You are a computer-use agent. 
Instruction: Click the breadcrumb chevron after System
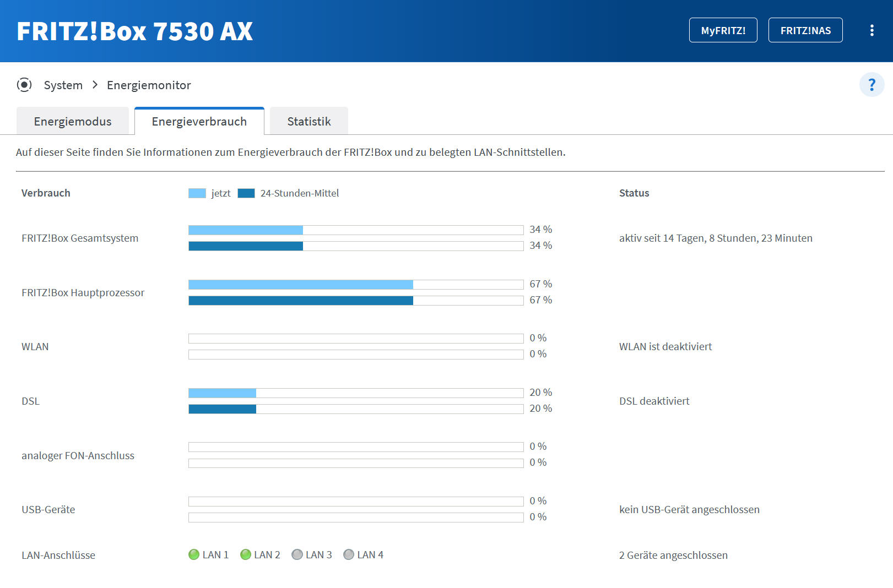[x=95, y=85]
